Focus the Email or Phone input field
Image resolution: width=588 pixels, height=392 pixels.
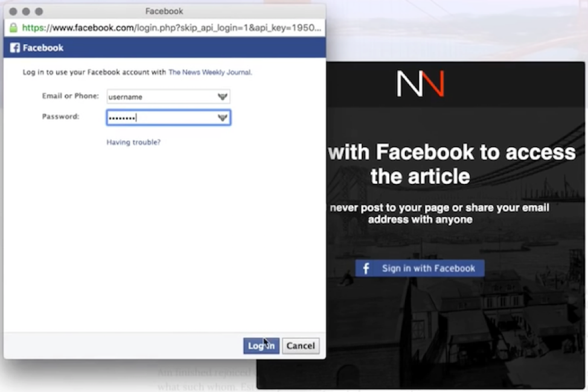point(160,96)
